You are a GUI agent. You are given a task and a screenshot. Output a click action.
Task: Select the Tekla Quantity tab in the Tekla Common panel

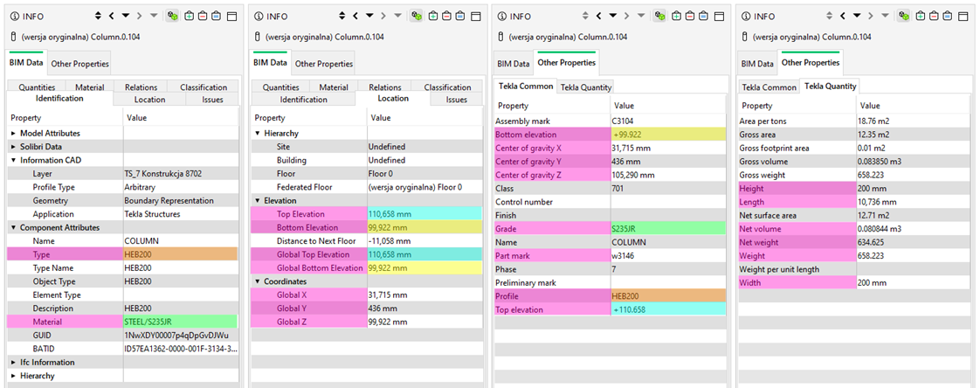[585, 87]
